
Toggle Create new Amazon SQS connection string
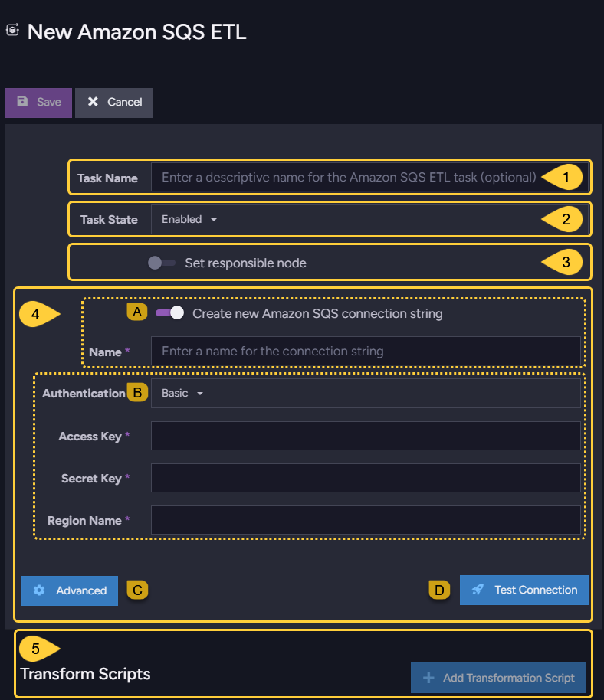169,313
